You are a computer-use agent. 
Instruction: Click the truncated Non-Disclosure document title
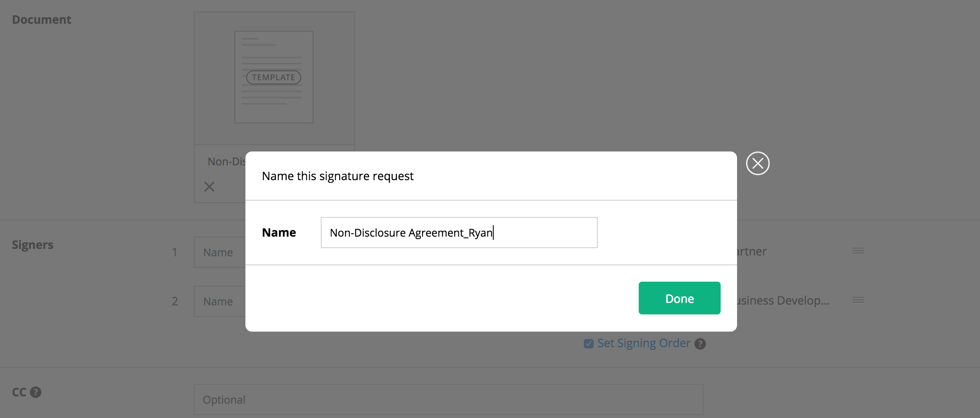click(x=228, y=161)
